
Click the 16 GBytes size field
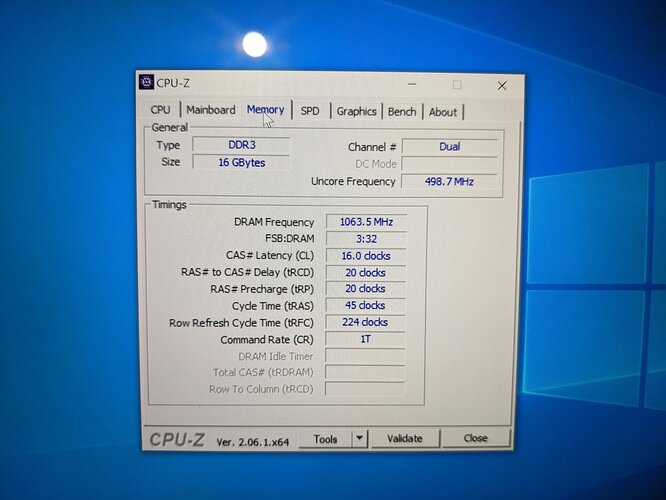point(241,162)
